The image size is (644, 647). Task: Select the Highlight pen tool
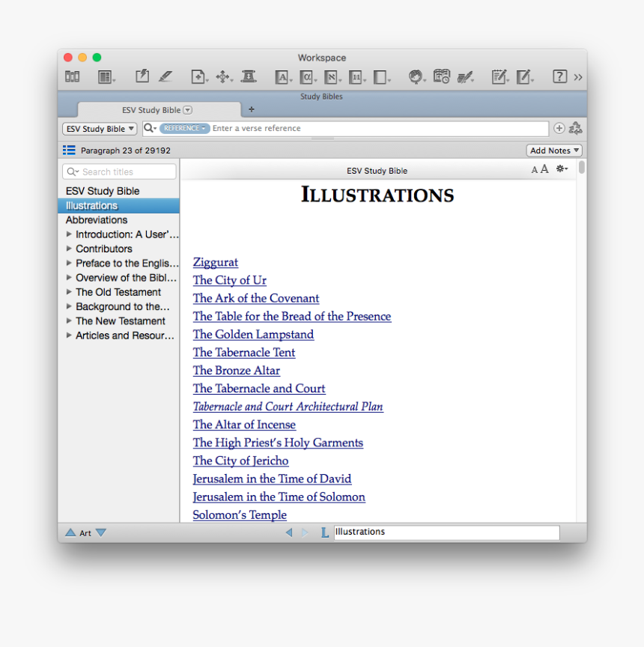click(x=165, y=76)
